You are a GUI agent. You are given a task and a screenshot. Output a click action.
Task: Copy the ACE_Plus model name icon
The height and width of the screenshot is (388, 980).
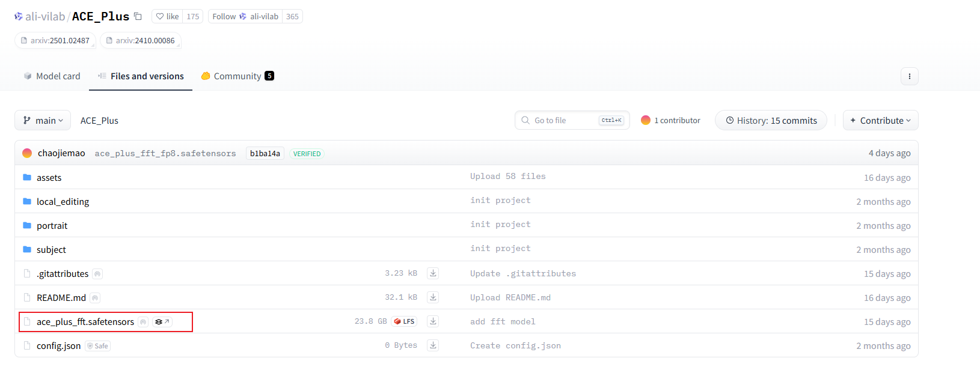point(138,16)
